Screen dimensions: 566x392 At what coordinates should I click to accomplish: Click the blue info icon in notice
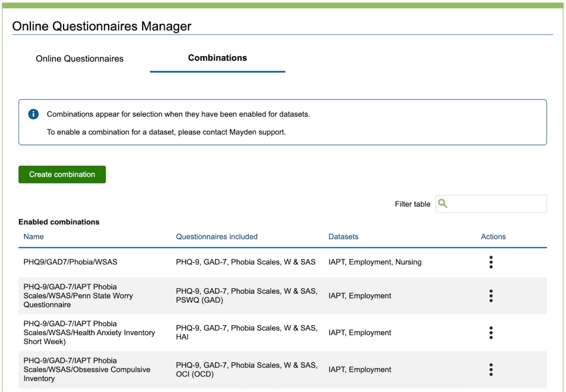(33, 114)
